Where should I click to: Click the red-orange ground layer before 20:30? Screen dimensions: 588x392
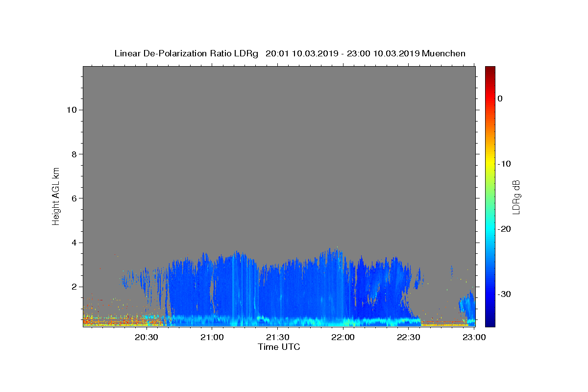115,321
